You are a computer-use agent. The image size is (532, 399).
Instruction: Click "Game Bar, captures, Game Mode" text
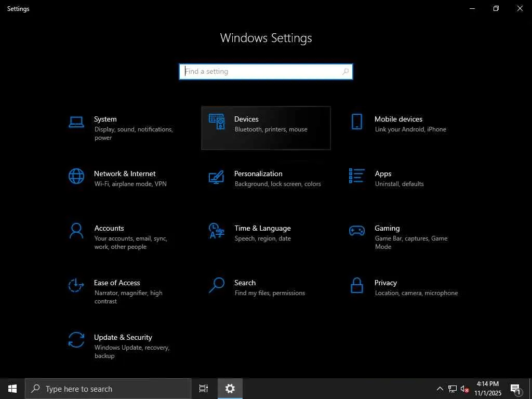(x=411, y=243)
